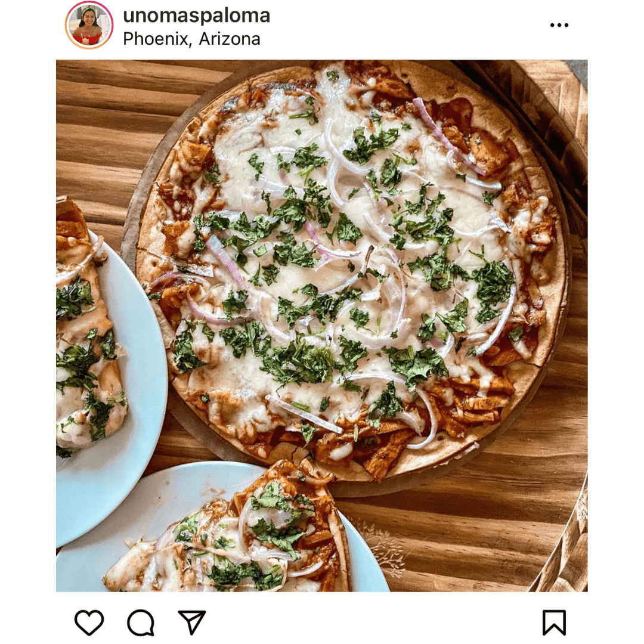Open the three-dot more options menu
The width and height of the screenshot is (644, 644).
(x=559, y=25)
